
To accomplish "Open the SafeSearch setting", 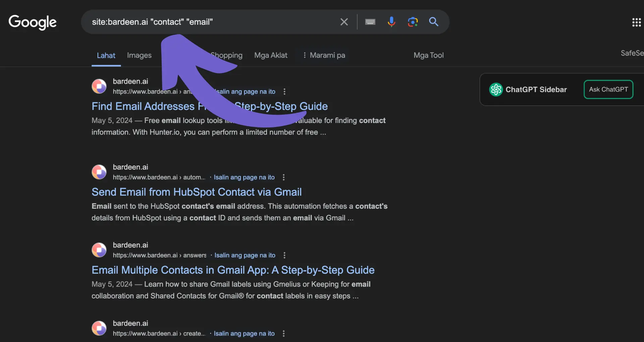I will 632,53.
